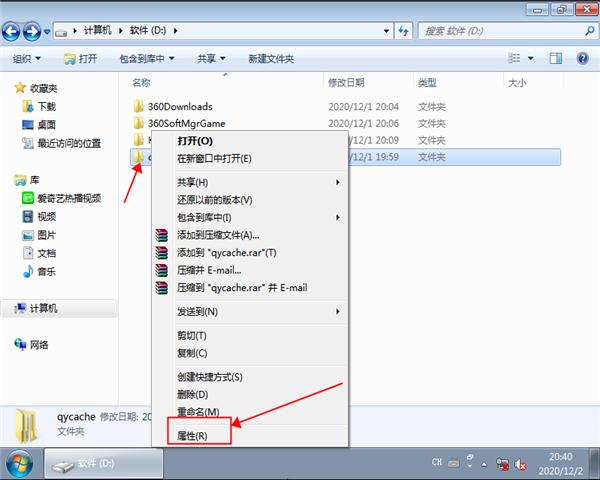Viewport: 600px width, 480px height.
Task: Click the muted volume icon in tray
Action: [522, 464]
